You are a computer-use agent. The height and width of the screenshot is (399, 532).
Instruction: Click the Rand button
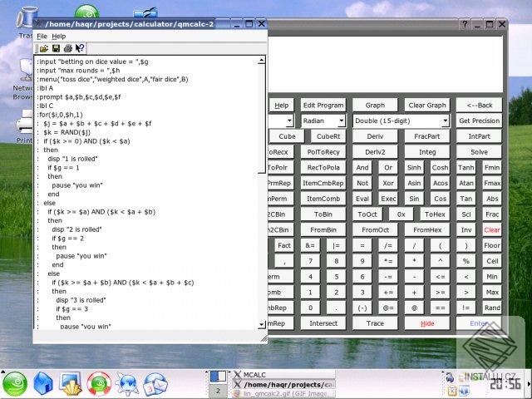coord(492,308)
